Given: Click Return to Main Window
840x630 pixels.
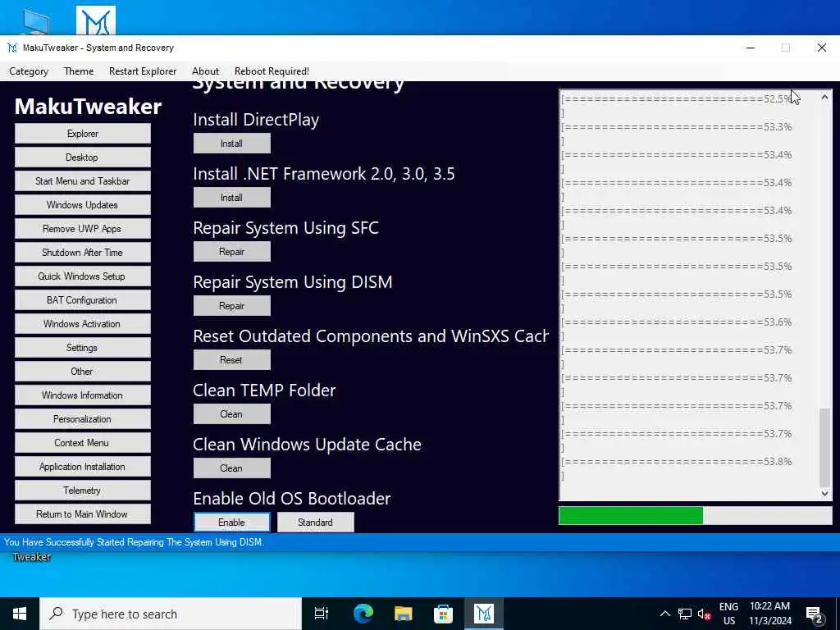Looking at the screenshot, I should pos(83,514).
